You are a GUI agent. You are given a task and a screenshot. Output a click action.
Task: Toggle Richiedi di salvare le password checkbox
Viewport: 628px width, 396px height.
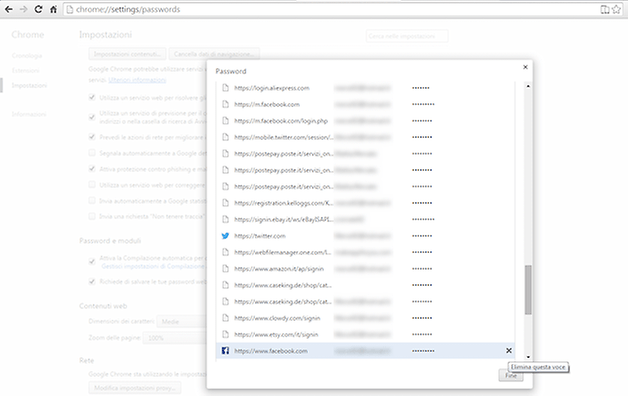tap(92, 281)
